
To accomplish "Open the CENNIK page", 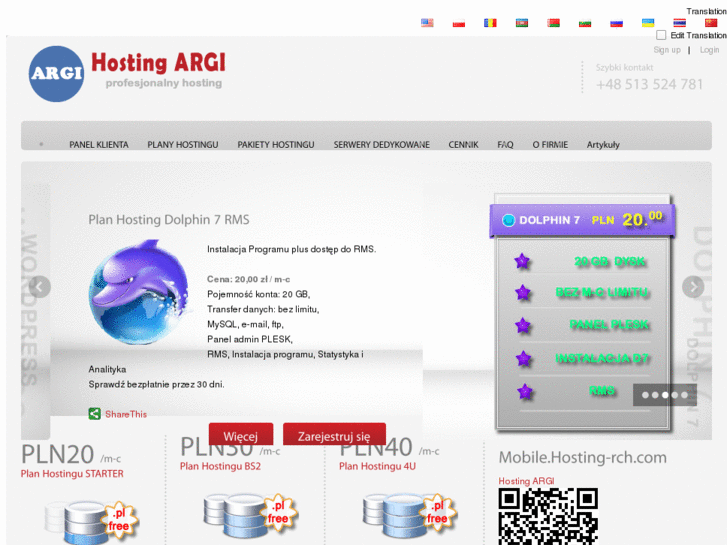I will point(463,145).
